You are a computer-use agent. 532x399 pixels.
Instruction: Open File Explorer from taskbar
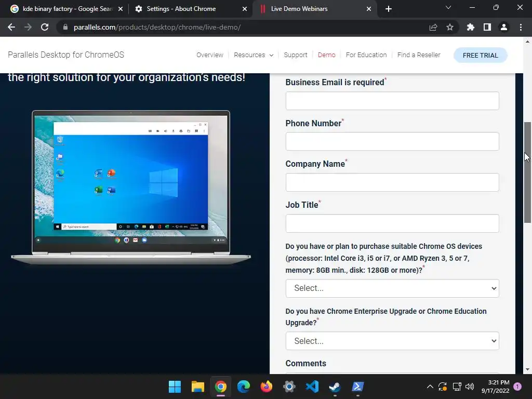(198, 387)
